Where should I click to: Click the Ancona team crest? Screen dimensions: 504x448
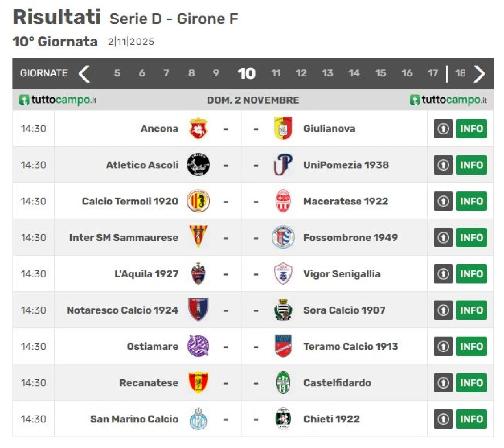(198, 128)
